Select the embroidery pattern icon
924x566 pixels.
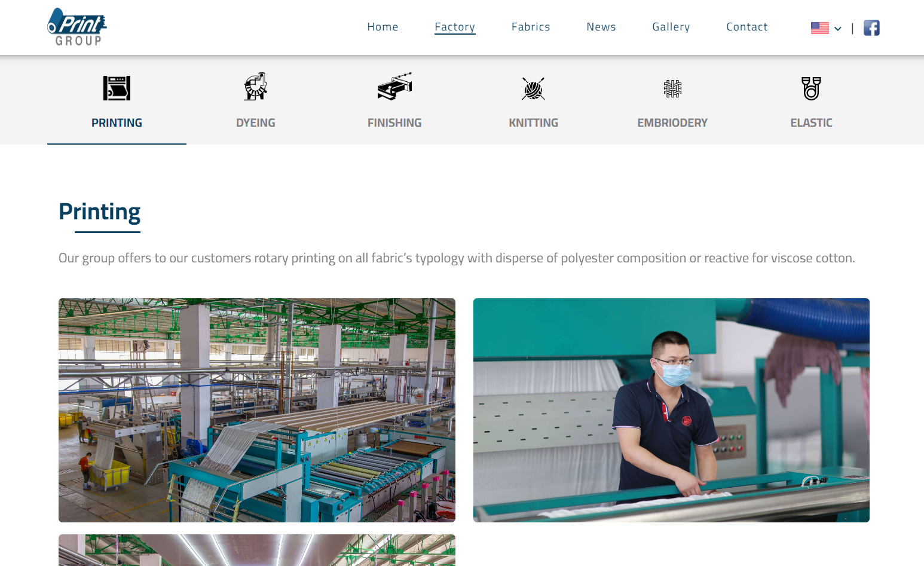click(x=672, y=88)
